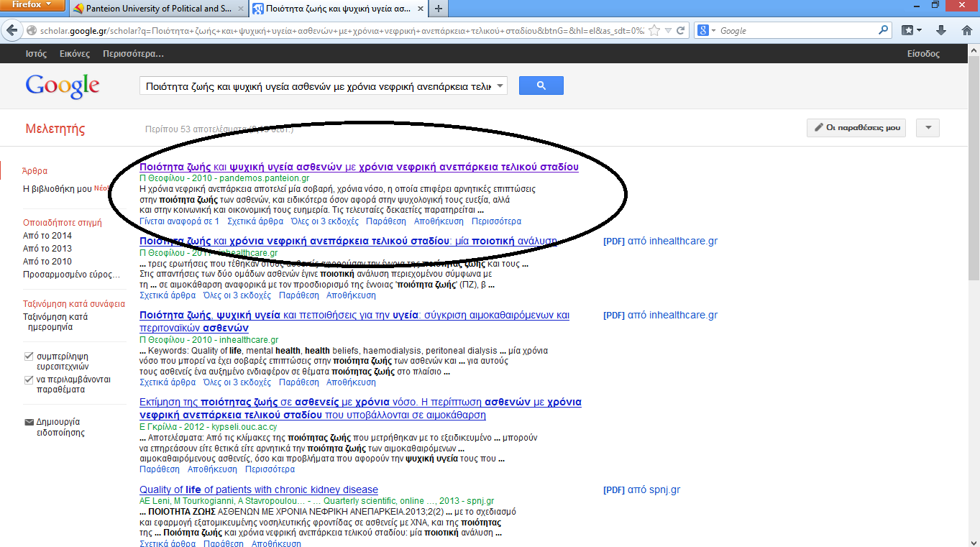Click the vertical scrollbar thumb

[974, 169]
